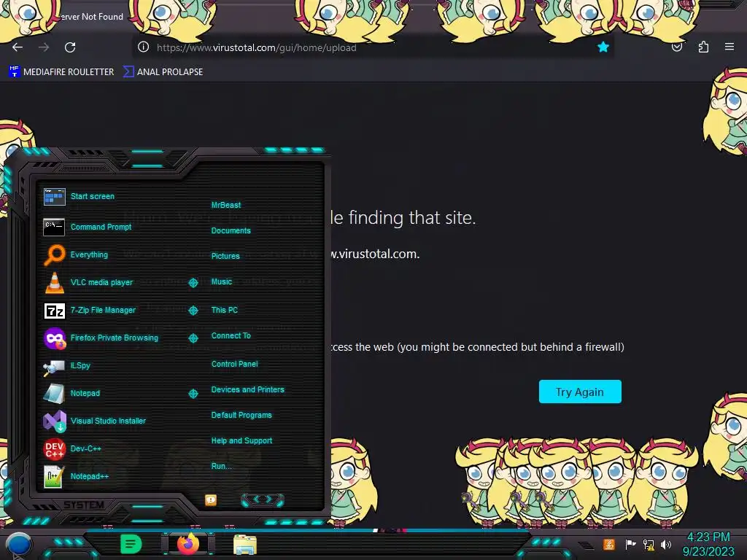This screenshot has height=560, width=747.
Task: Open the network tray icon
Action: pyautogui.click(x=649, y=544)
